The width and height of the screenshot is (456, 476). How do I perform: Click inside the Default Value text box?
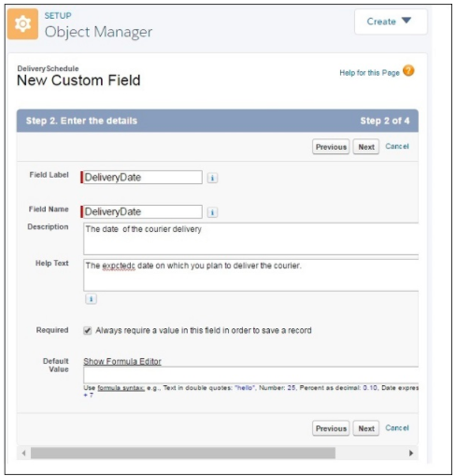tap(250, 375)
